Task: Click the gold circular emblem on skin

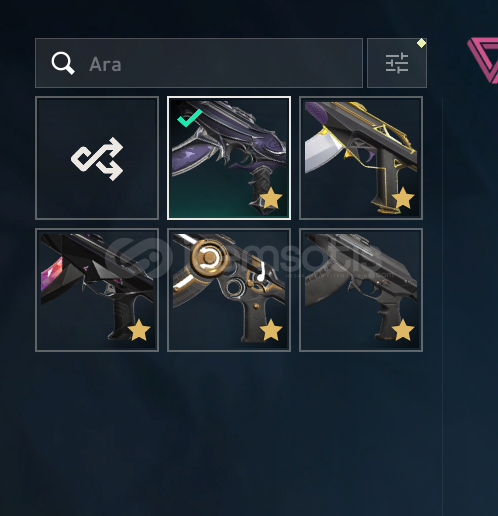Action: coord(209,257)
